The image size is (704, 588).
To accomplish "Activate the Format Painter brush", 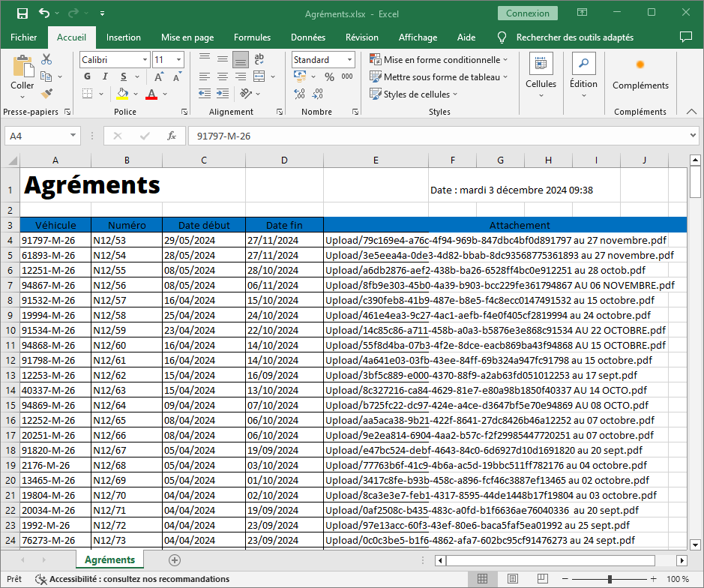I will coord(46,94).
